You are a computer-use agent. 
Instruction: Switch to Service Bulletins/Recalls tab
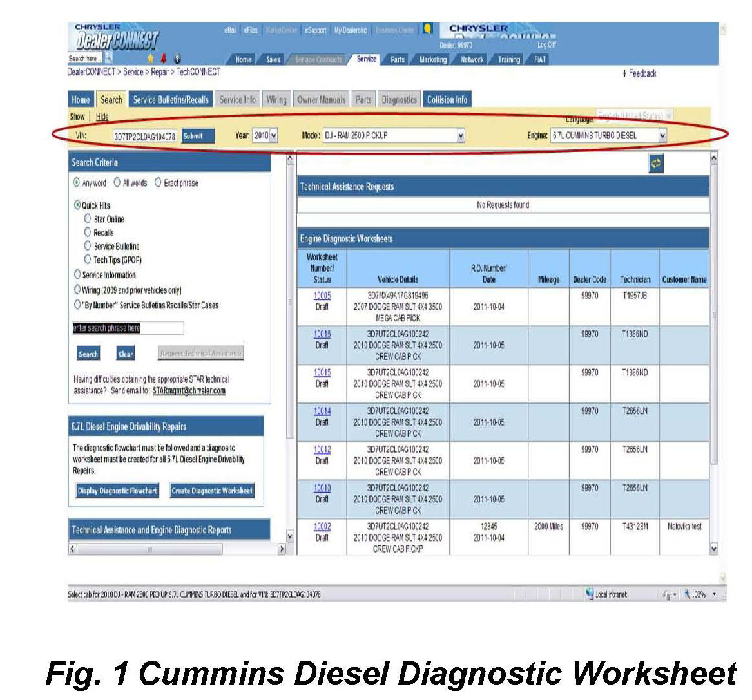tap(171, 100)
